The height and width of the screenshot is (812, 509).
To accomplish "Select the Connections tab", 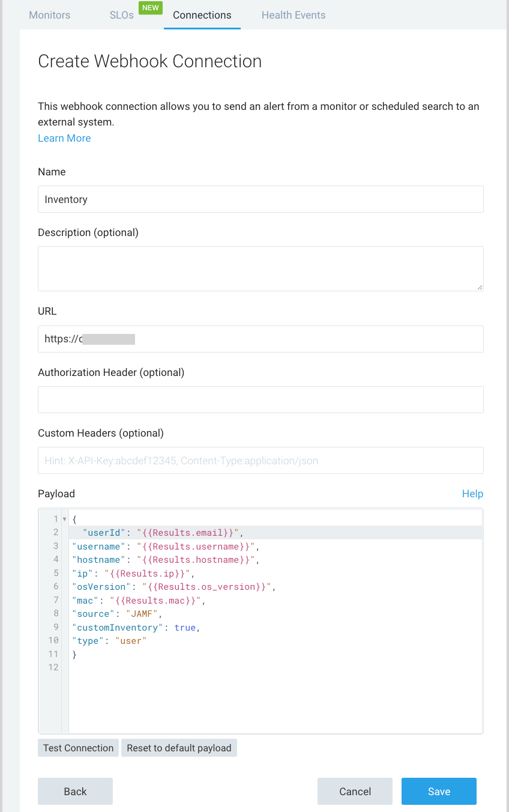I will click(x=202, y=15).
